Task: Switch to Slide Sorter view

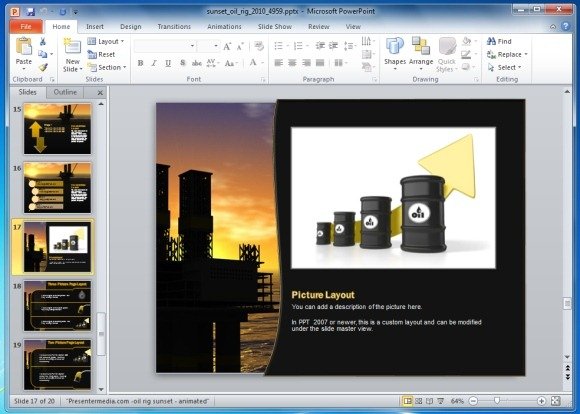Action: tap(419, 401)
